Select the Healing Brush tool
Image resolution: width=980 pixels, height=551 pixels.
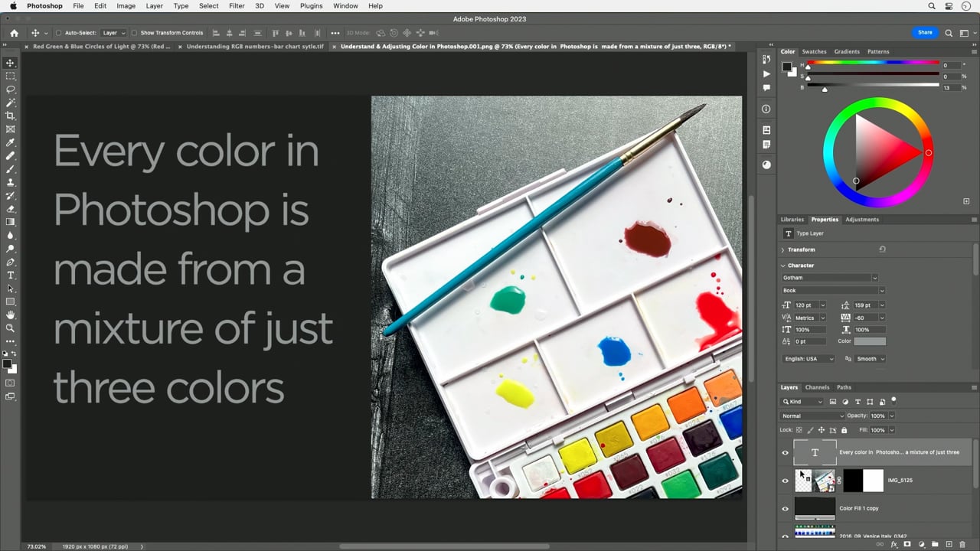(10, 156)
